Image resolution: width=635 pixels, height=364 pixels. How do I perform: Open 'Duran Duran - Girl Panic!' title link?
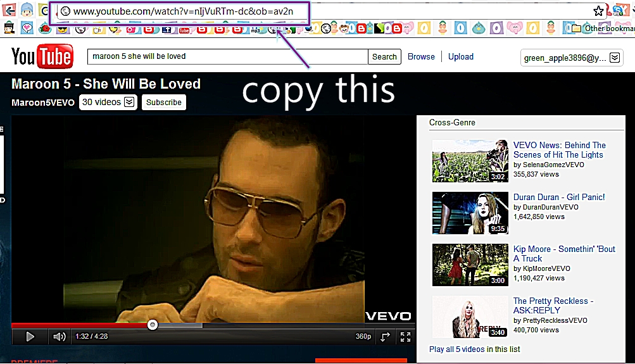coord(559,197)
